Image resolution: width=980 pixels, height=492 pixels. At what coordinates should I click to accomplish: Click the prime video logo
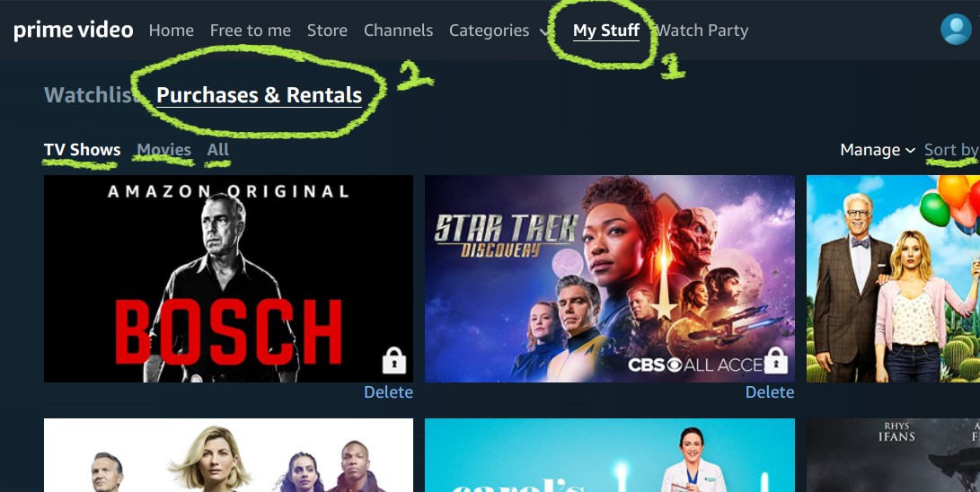pos(74,31)
